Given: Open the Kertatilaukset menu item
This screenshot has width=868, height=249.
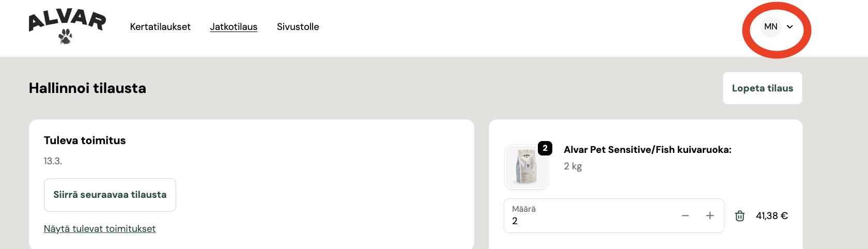Looking at the screenshot, I should click(160, 27).
